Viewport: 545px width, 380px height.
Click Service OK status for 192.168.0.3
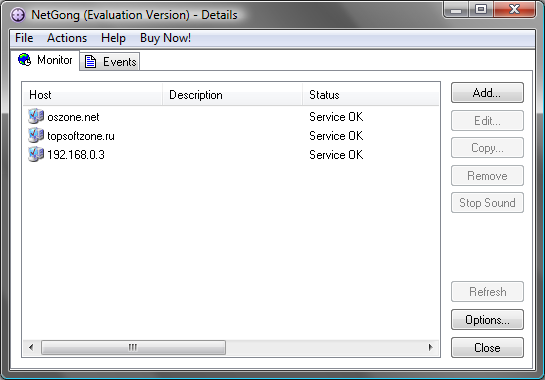click(x=336, y=154)
